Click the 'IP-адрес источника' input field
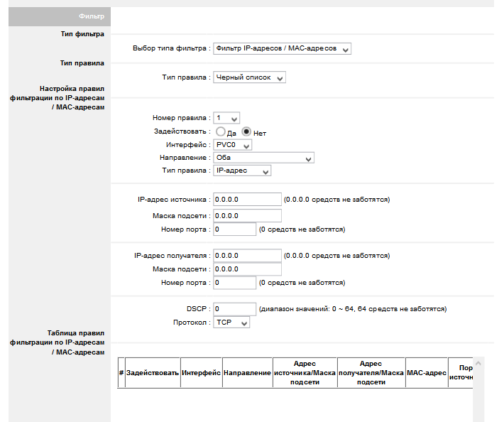Viewport: 504px width, 422px height. tap(247, 199)
